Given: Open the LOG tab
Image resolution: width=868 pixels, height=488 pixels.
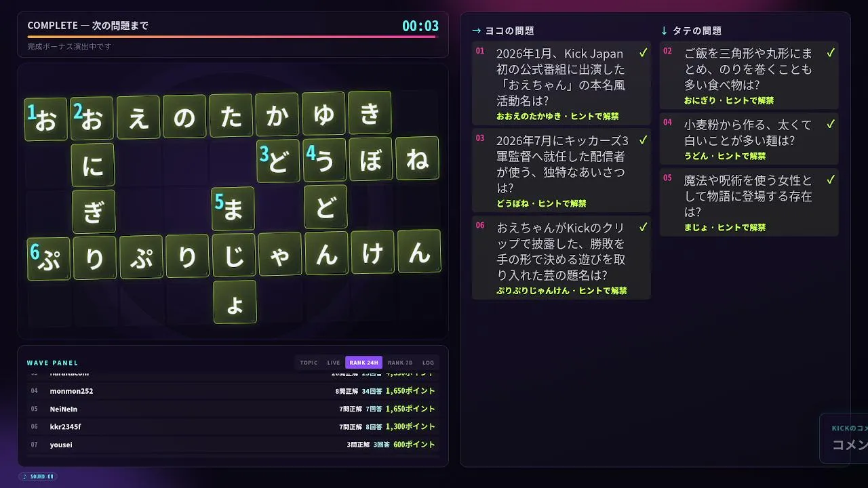Looking at the screenshot, I should coord(428,363).
